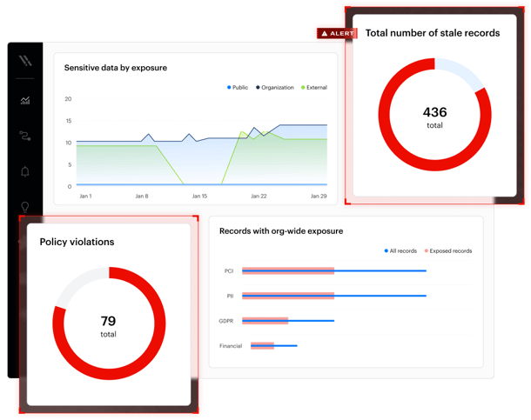The width and height of the screenshot is (531, 420).
Task: Click the Jan 1 axis label
Action: [85, 197]
